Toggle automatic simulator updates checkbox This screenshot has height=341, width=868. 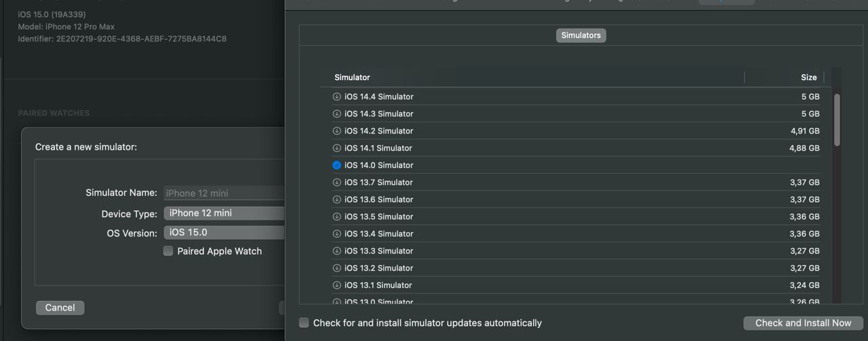coord(304,323)
